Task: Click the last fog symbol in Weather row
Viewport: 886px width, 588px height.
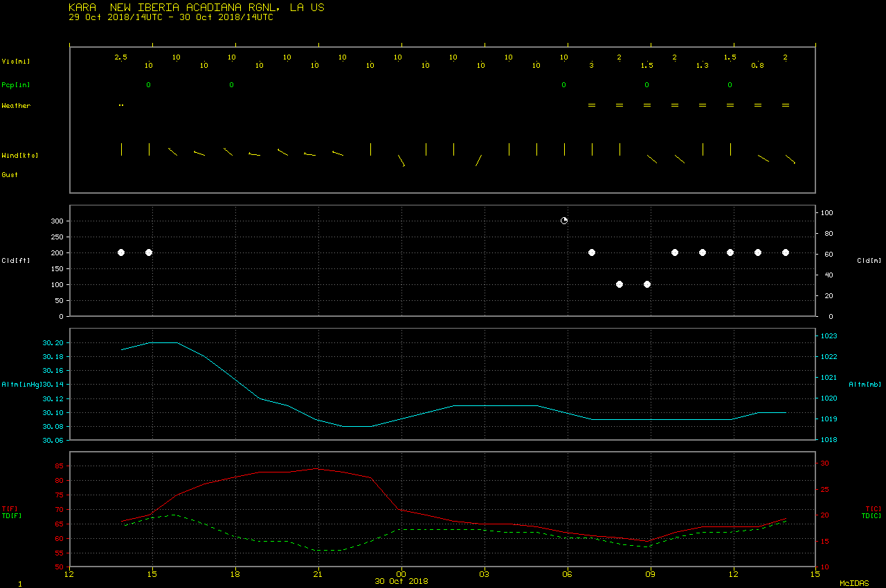Action: [786, 105]
